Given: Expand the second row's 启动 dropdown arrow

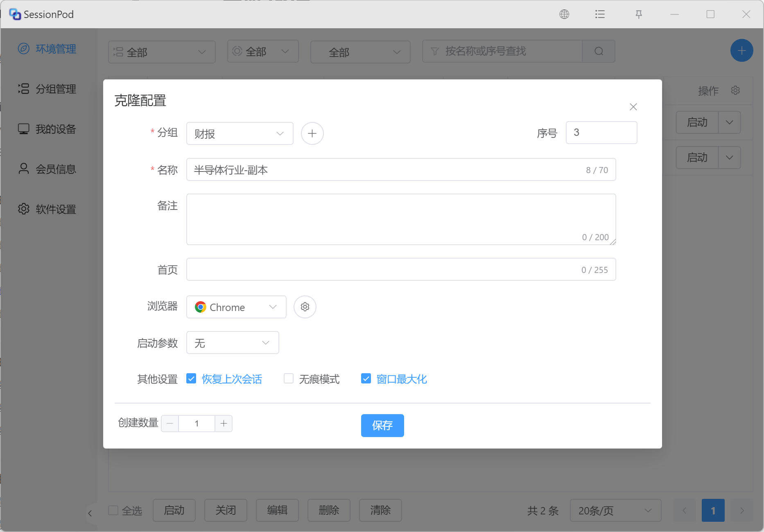Looking at the screenshot, I should click(x=729, y=158).
